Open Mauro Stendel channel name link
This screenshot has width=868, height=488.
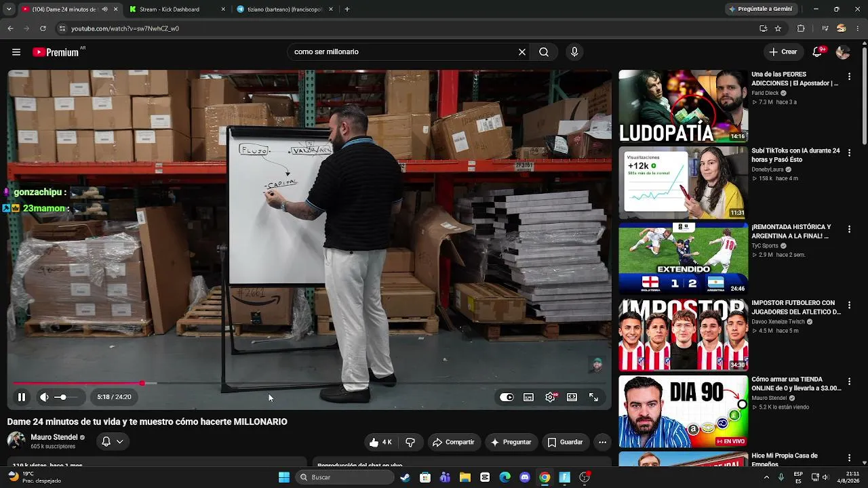[x=54, y=437]
